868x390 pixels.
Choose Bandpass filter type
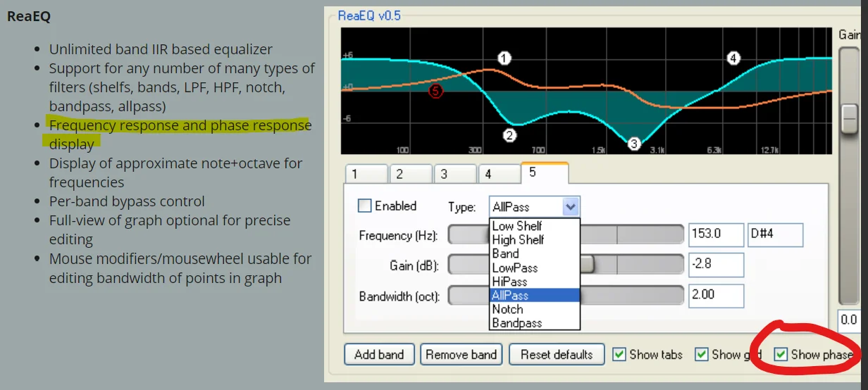[535, 323]
